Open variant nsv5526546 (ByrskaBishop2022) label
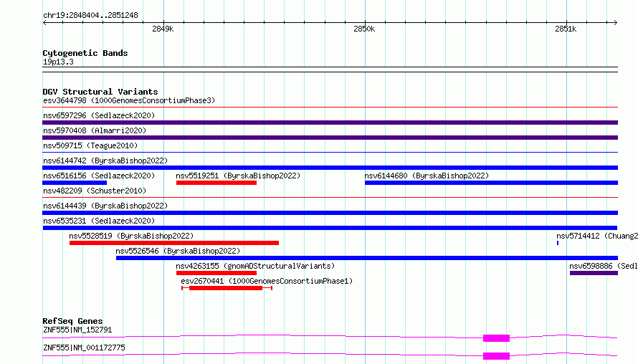 pyautogui.click(x=178, y=251)
